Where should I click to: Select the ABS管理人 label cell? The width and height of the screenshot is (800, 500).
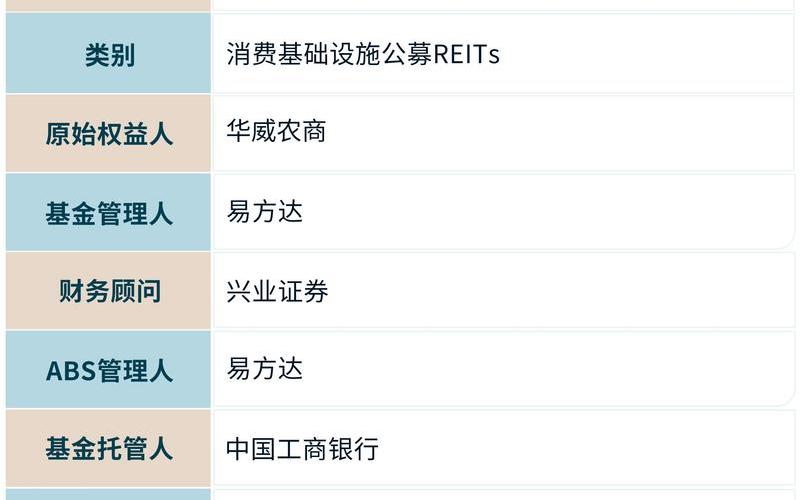click(108, 370)
